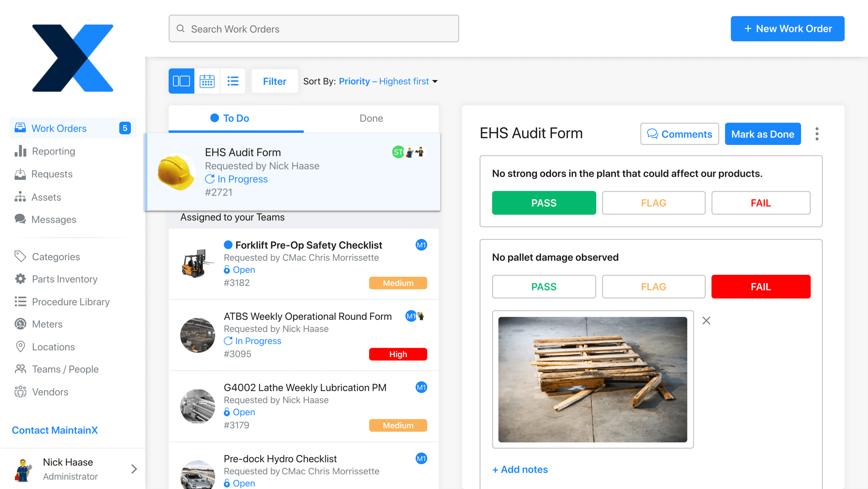This screenshot has width=868, height=489.
Task: Select FAIL for pallet damage question
Action: (x=761, y=287)
